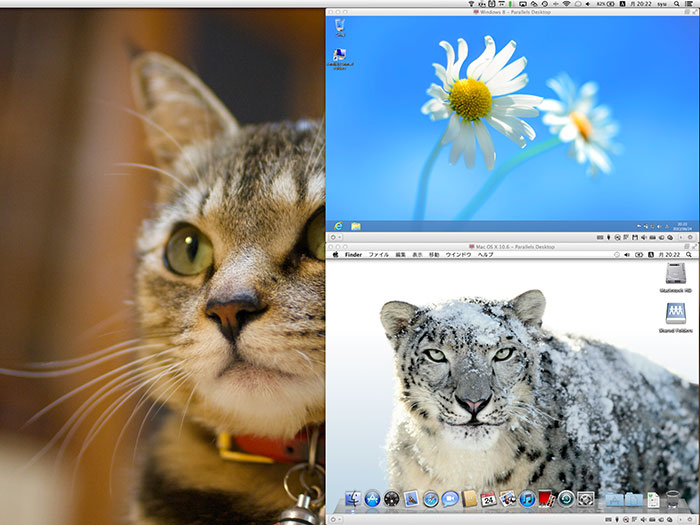Launch Internet Explorer from Windows 8 taskbar
This screenshot has height=525, width=700.
point(339,226)
